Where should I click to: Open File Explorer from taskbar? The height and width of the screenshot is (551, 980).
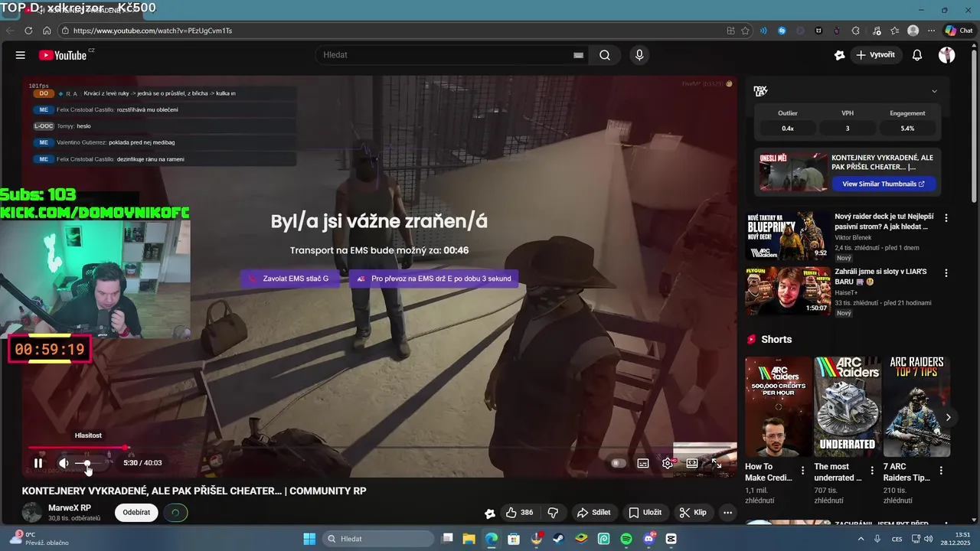469,539
